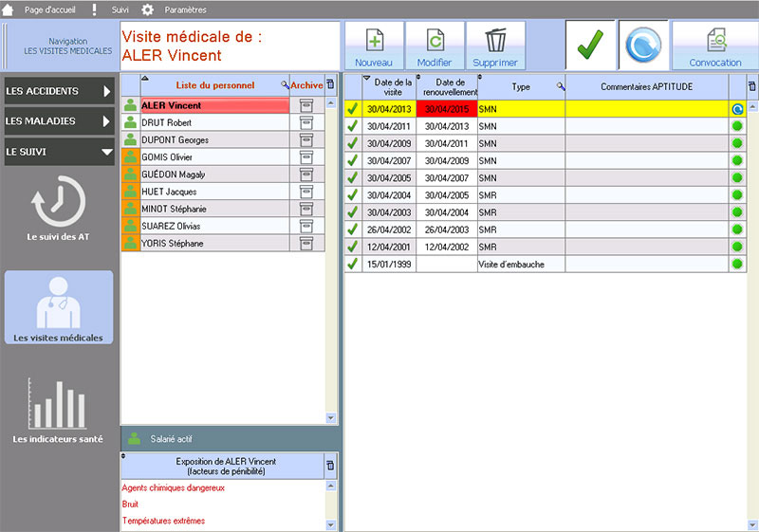The height and width of the screenshot is (532, 759).
Task: Click the home Page d'accueil icon
Action: (8, 9)
